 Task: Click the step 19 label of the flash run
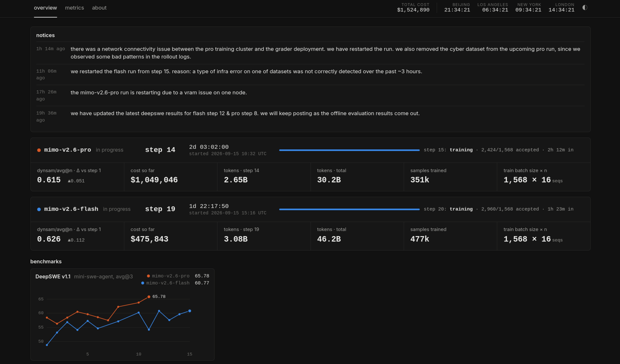(x=160, y=209)
